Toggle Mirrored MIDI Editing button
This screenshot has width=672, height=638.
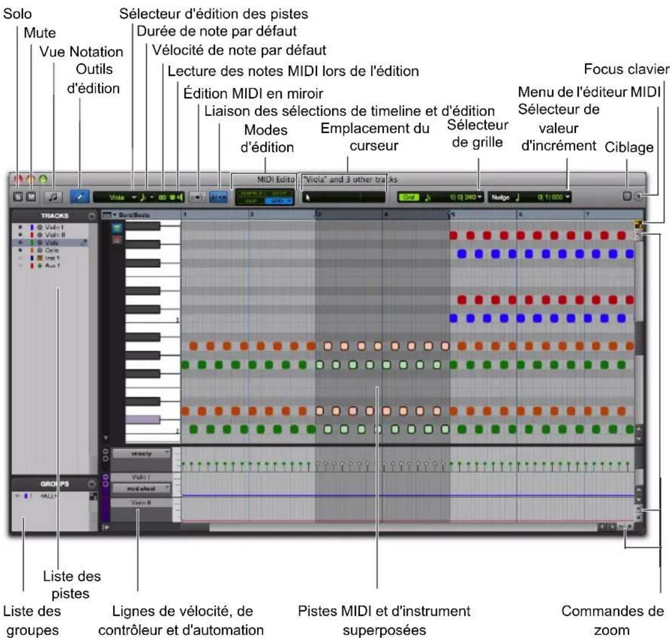[197, 197]
